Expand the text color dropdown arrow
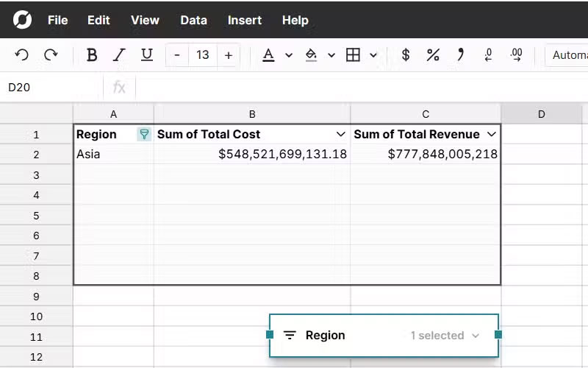 tap(289, 56)
